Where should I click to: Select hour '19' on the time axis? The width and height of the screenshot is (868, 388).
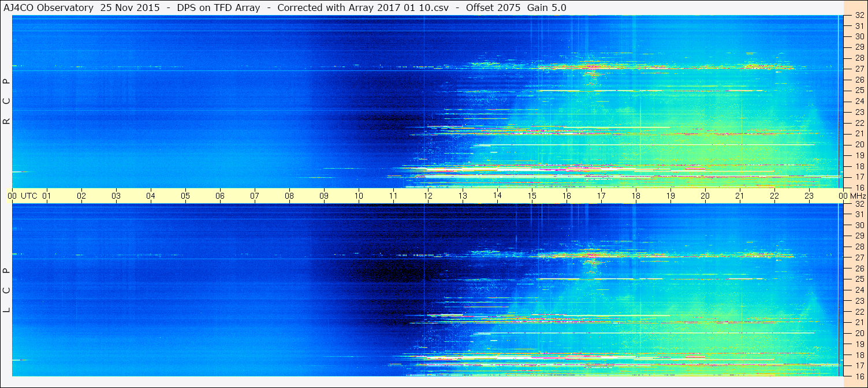670,196
